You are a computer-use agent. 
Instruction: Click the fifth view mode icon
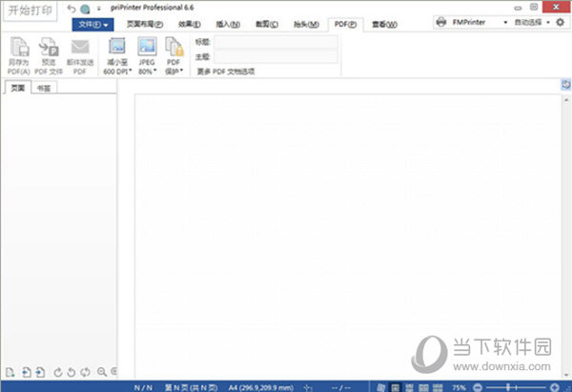click(x=438, y=387)
